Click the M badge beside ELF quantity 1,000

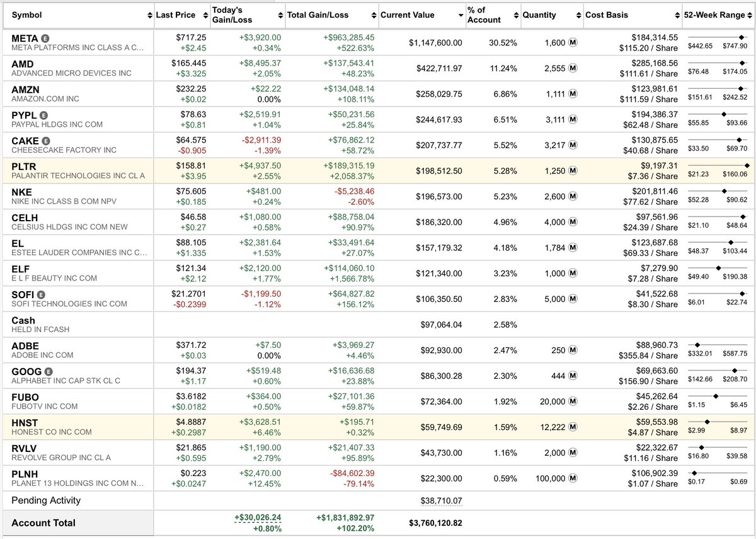[x=573, y=274]
